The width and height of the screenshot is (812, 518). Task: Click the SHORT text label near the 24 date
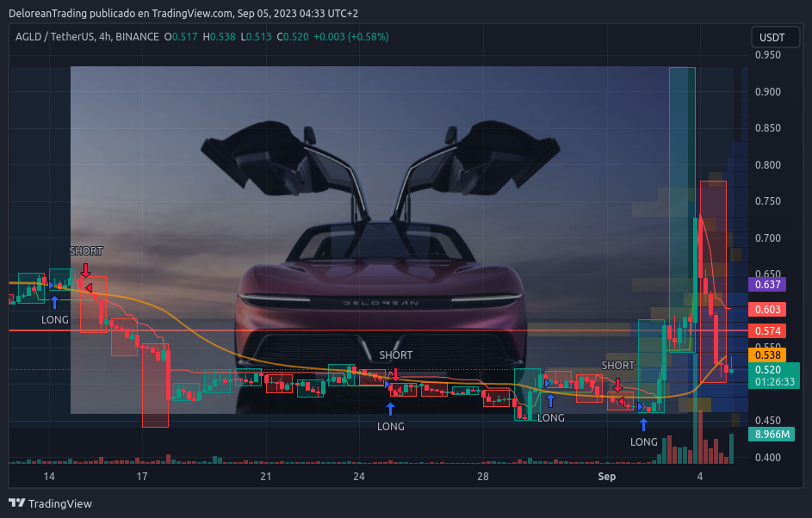pos(395,355)
